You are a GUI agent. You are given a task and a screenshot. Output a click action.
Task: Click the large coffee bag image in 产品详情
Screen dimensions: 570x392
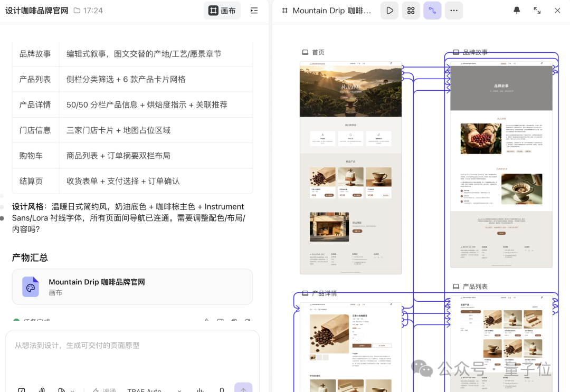point(329,334)
